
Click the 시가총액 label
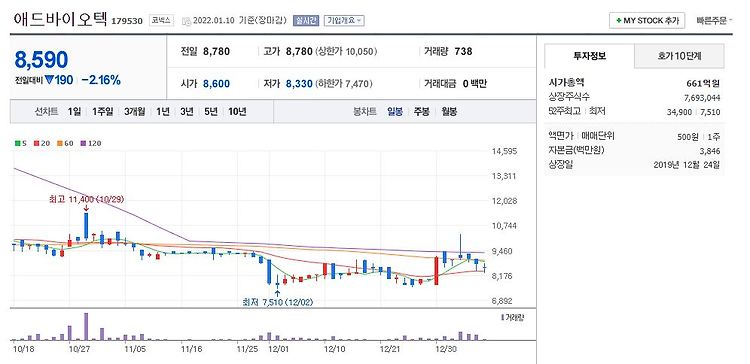pos(566,83)
